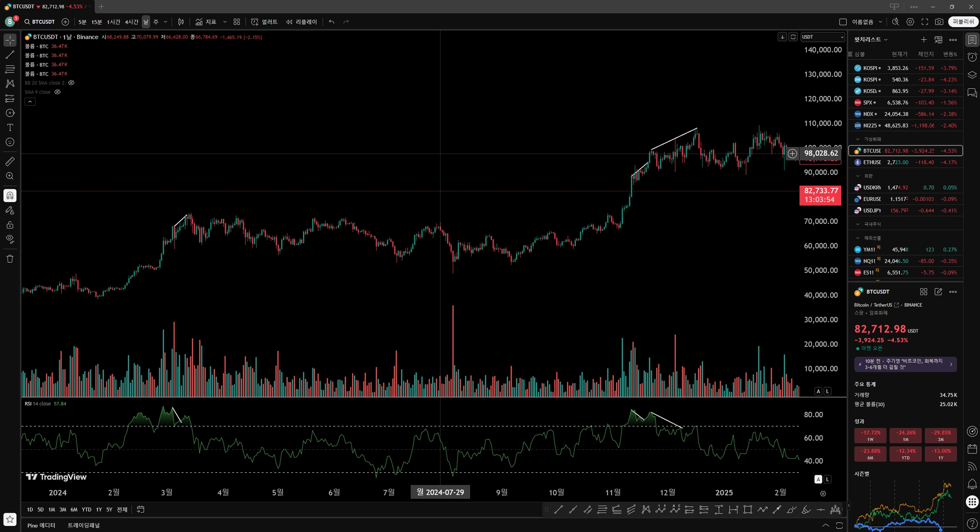980x532 pixels.
Task: Open the Pine 에디터 tab
Action: pyautogui.click(x=41, y=525)
